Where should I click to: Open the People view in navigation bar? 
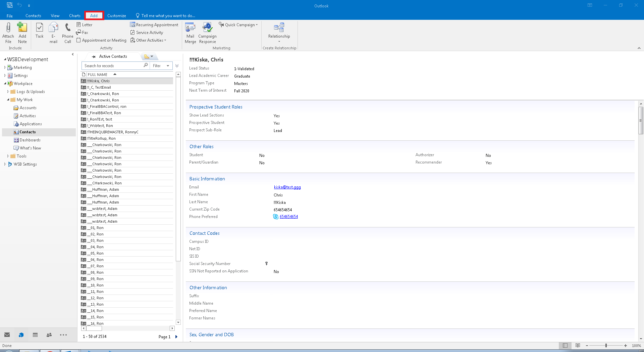(x=49, y=335)
